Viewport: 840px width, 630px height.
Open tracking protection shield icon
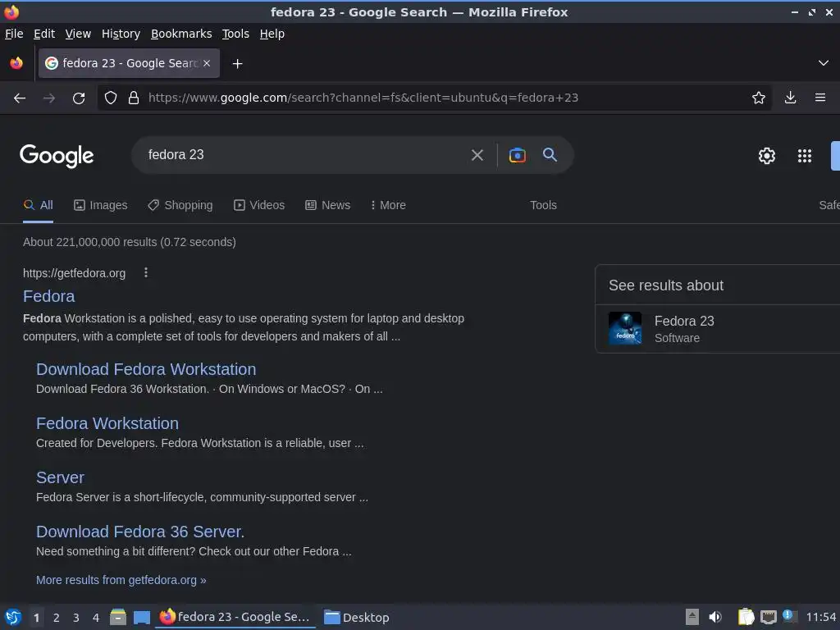(x=111, y=98)
